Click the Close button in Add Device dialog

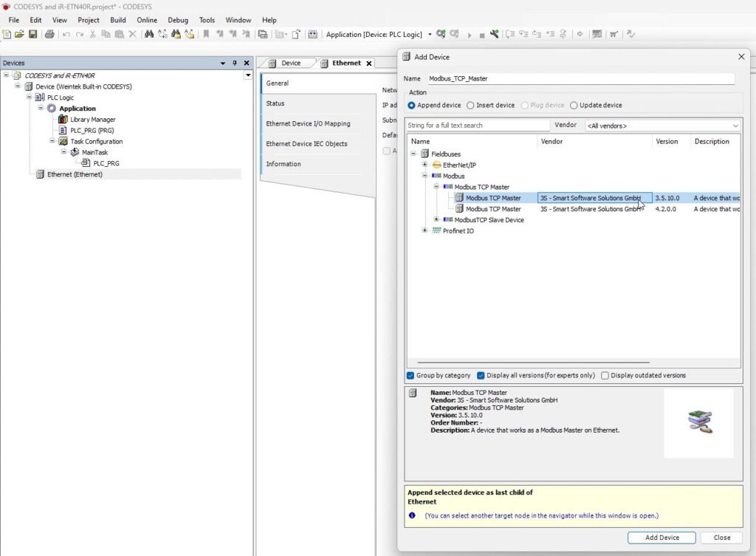click(722, 538)
